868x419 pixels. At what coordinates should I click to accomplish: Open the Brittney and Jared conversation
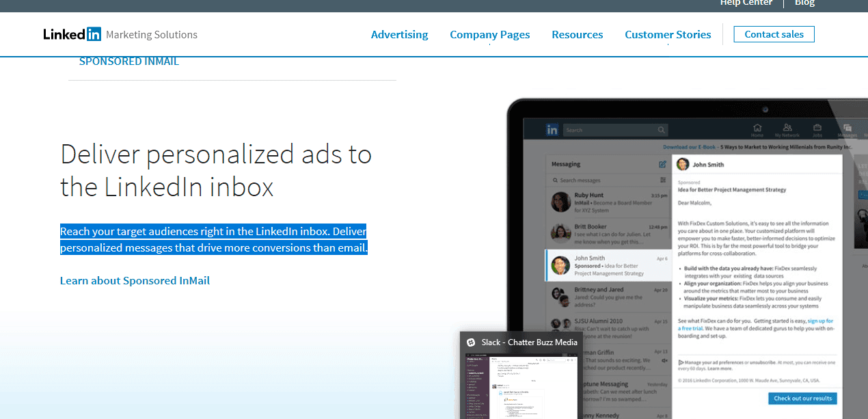tap(609, 296)
